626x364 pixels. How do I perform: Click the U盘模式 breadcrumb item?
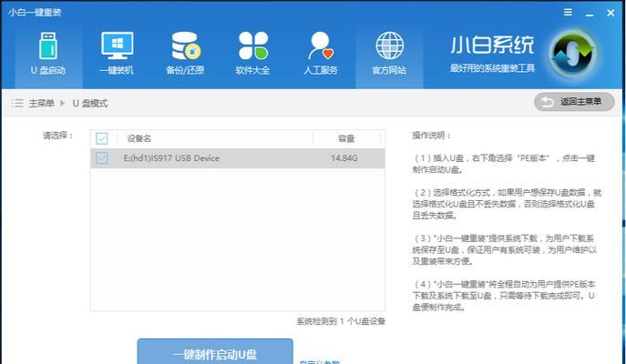pyautogui.click(x=90, y=103)
